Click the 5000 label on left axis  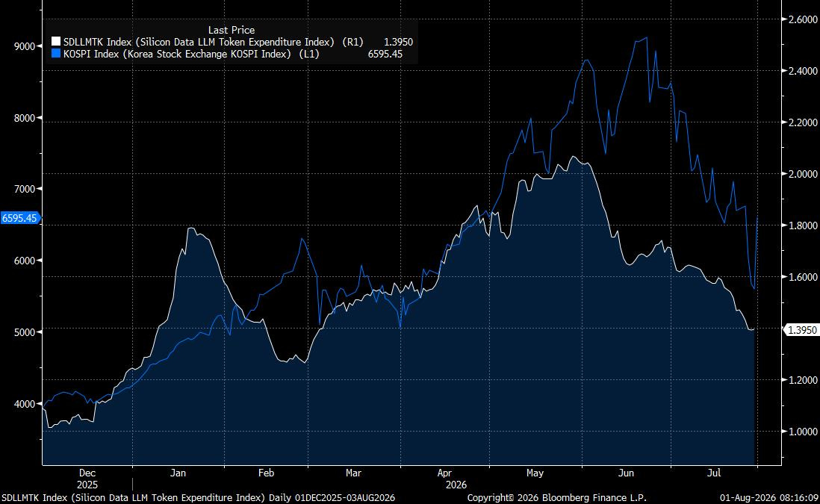[x=25, y=332]
